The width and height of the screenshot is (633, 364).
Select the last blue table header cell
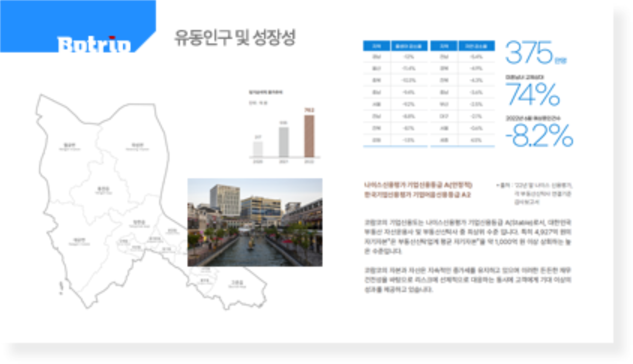(x=476, y=46)
